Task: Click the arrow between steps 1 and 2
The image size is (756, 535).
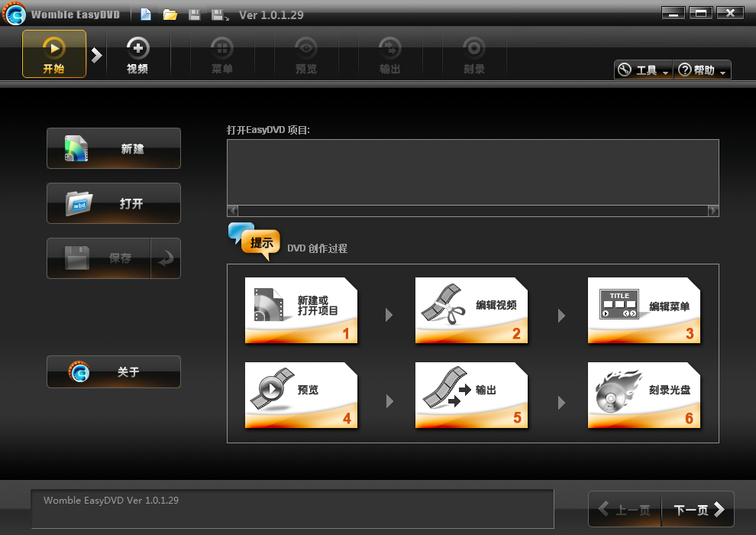Action: point(389,316)
